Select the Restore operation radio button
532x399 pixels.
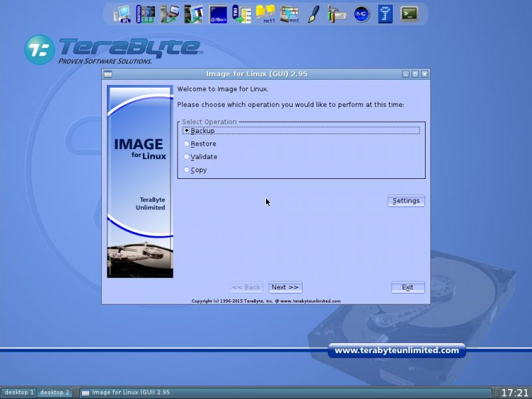[187, 144]
